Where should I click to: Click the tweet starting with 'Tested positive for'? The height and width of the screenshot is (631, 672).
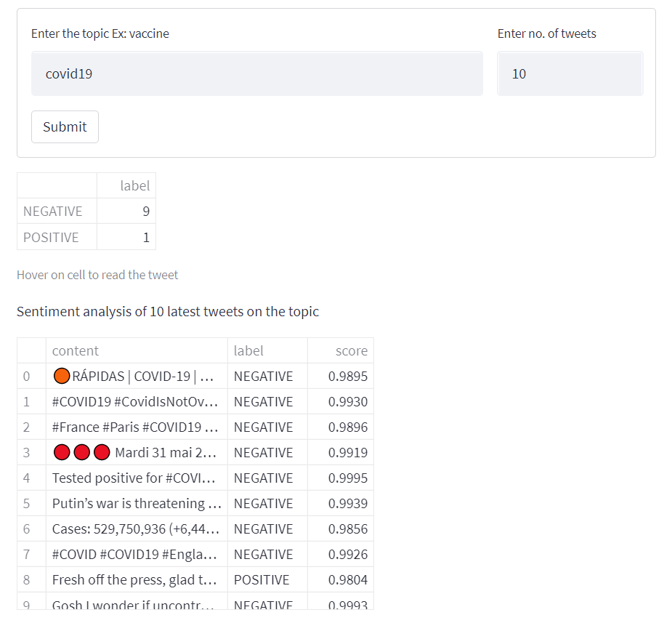(x=135, y=478)
